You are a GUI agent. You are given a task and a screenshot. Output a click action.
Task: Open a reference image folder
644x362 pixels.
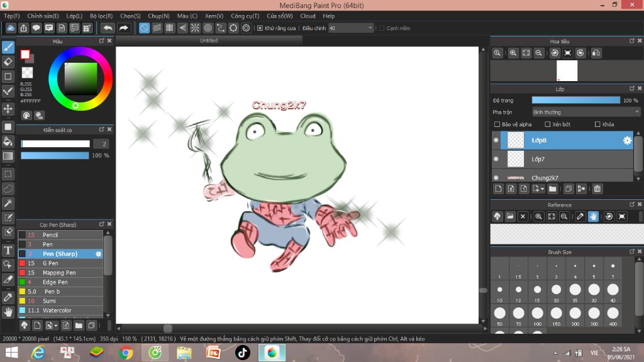pos(509,216)
